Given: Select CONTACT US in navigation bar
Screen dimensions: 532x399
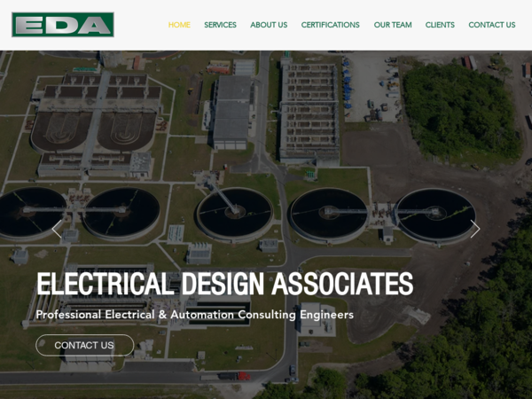Looking at the screenshot, I should [x=491, y=25].
